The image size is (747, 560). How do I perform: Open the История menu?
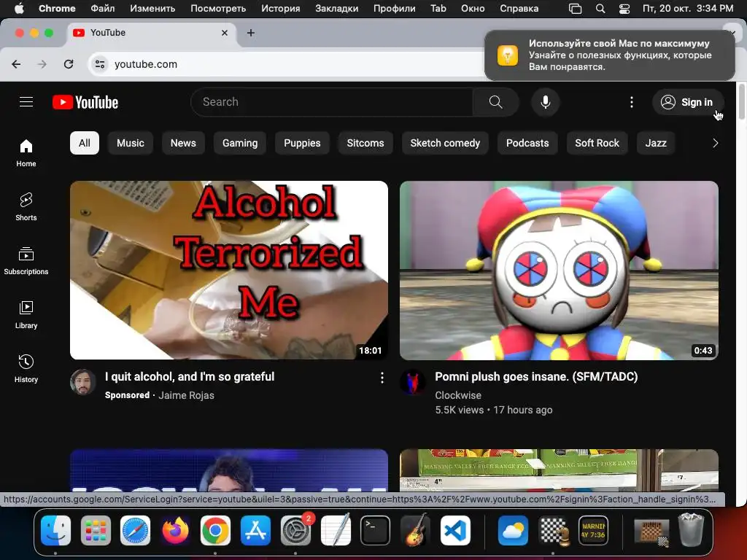(x=281, y=8)
